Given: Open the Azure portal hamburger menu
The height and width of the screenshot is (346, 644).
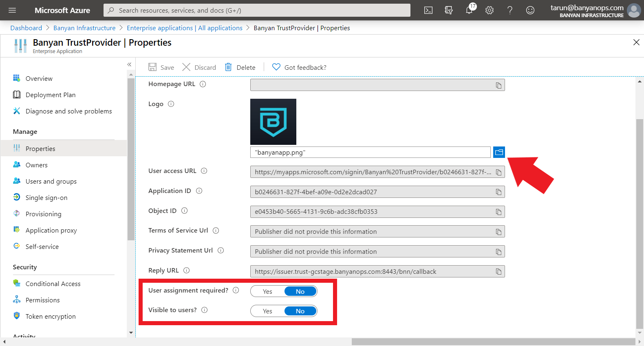Looking at the screenshot, I should click(x=12, y=10).
